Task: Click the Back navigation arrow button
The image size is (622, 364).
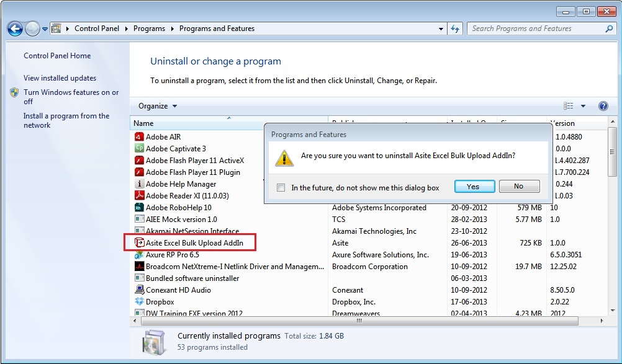Action: [15, 29]
